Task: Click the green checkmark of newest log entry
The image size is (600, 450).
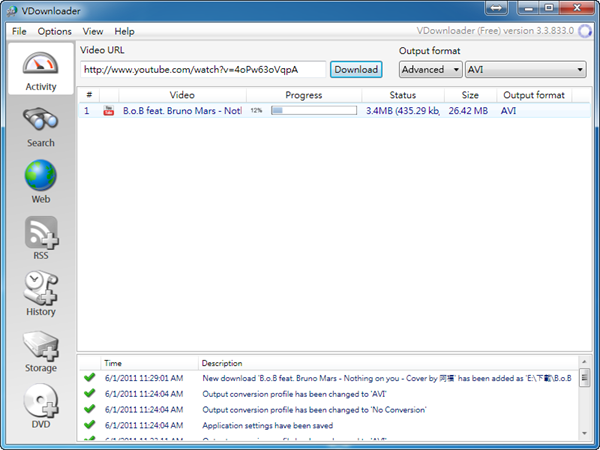Action: pyautogui.click(x=90, y=378)
